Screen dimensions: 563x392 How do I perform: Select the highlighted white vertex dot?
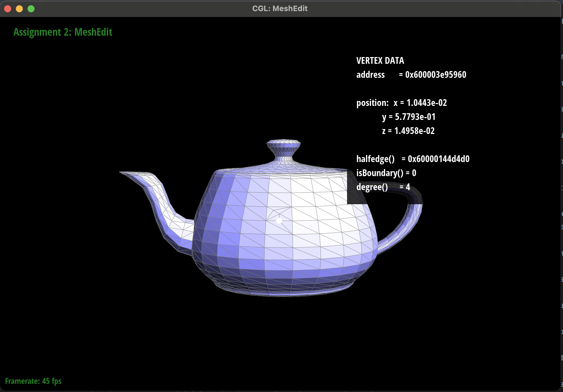pos(279,221)
